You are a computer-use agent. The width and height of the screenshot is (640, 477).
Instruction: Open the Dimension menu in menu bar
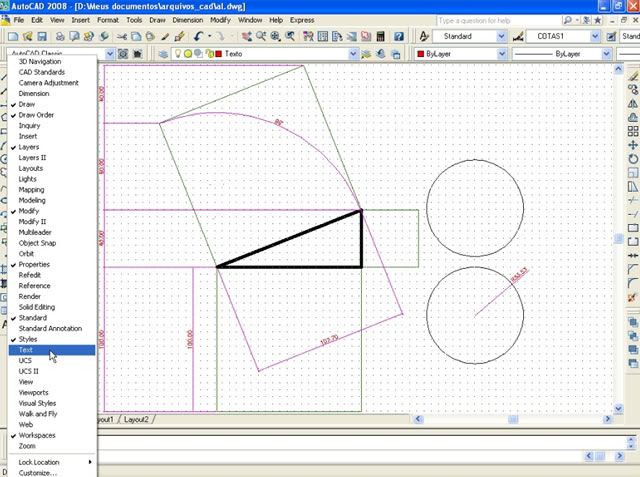click(187, 20)
